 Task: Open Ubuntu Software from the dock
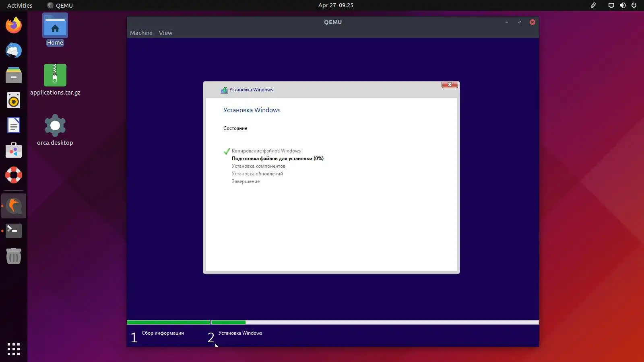click(x=14, y=150)
